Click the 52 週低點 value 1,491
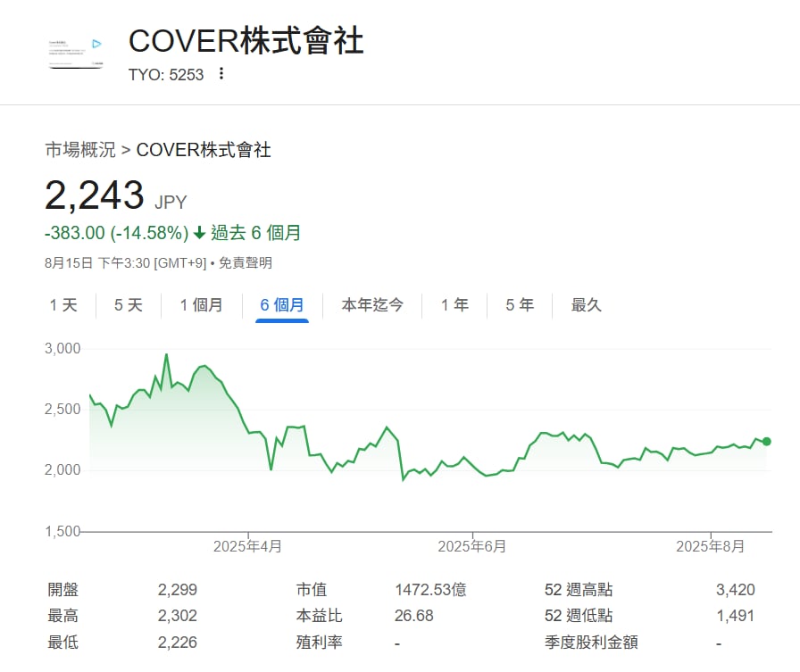The height and width of the screenshot is (672, 800). [735, 616]
